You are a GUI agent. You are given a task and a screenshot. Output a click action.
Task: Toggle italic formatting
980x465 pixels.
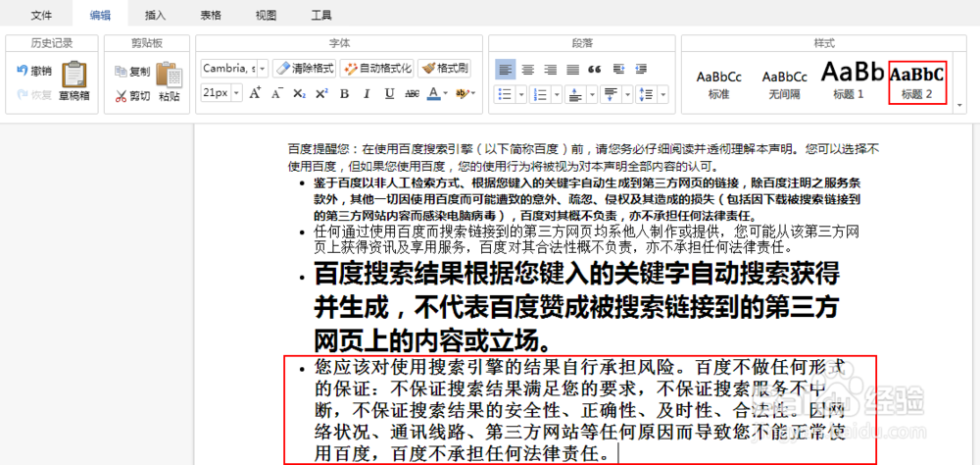(x=367, y=93)
